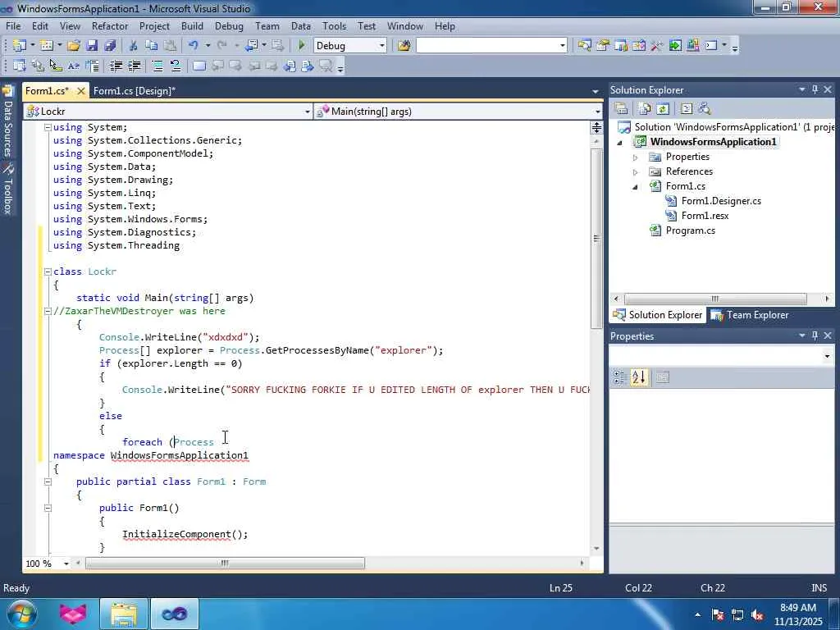Click the Decrease Line Indent icon
The width and height of the screenshot is (840, 630).
[x=116, y=66]
